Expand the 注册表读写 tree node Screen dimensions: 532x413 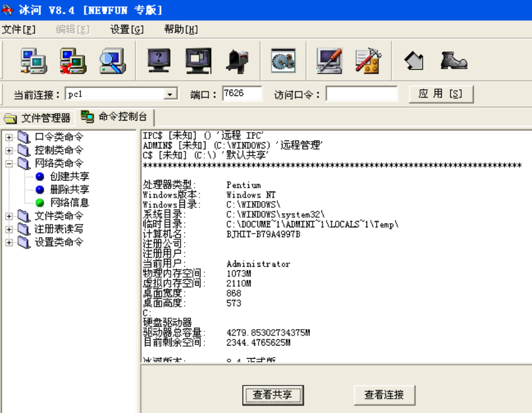(x=9, y=230)
